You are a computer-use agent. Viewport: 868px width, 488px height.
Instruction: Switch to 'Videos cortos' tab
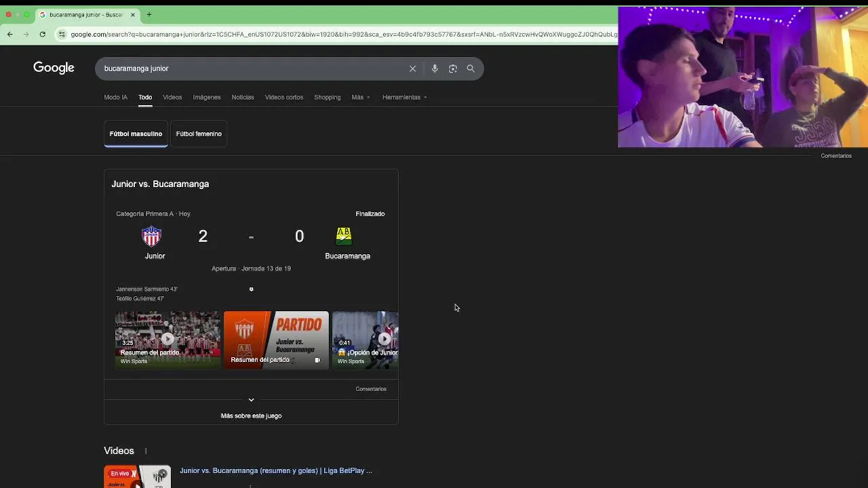point(284,97)
